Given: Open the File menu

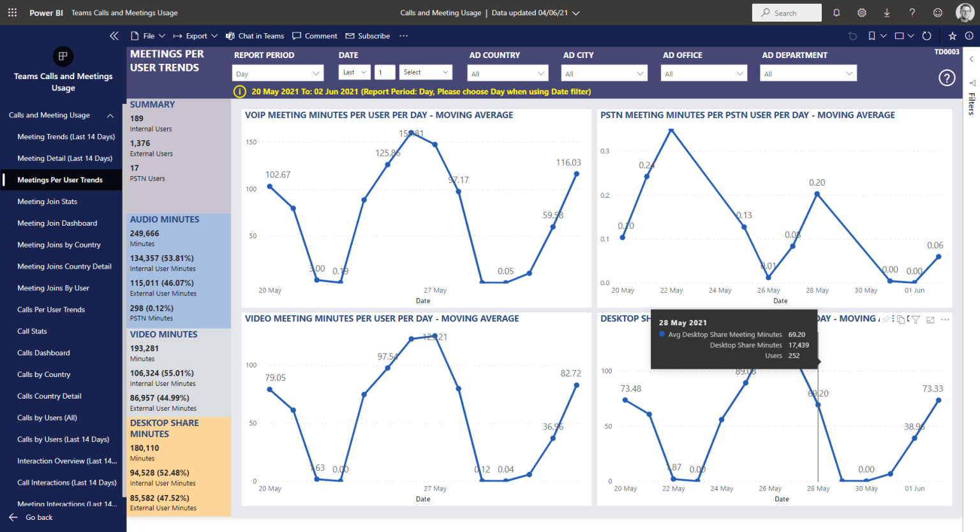Looking at the screenshot, I should click(x=148, y=36).
